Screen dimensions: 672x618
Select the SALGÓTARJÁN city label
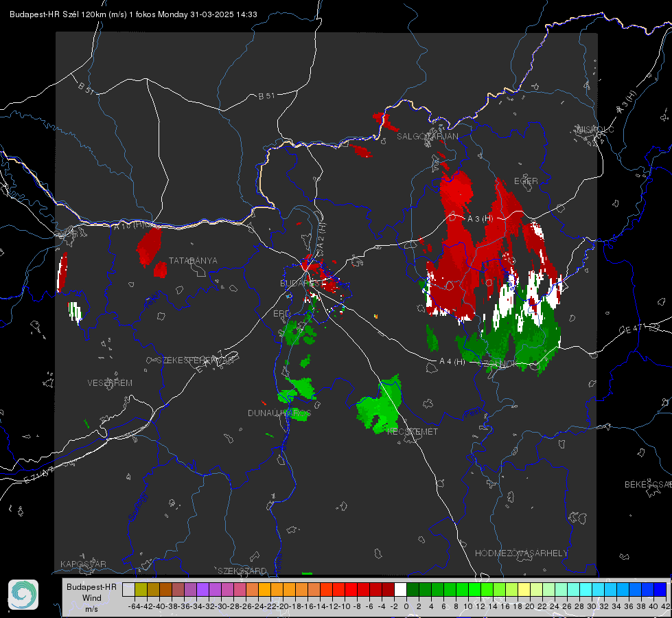coord(427,137)
